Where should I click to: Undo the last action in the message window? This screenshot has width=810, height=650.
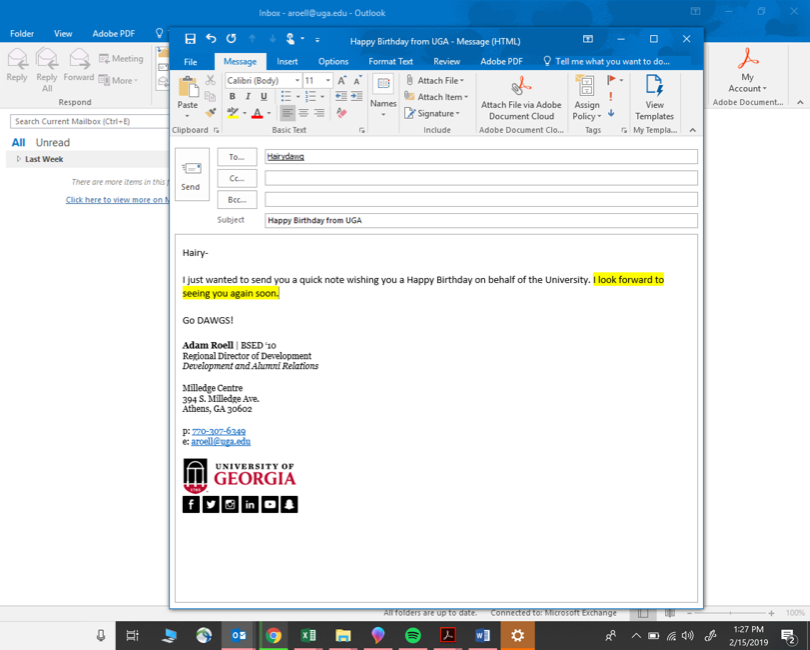211,39
